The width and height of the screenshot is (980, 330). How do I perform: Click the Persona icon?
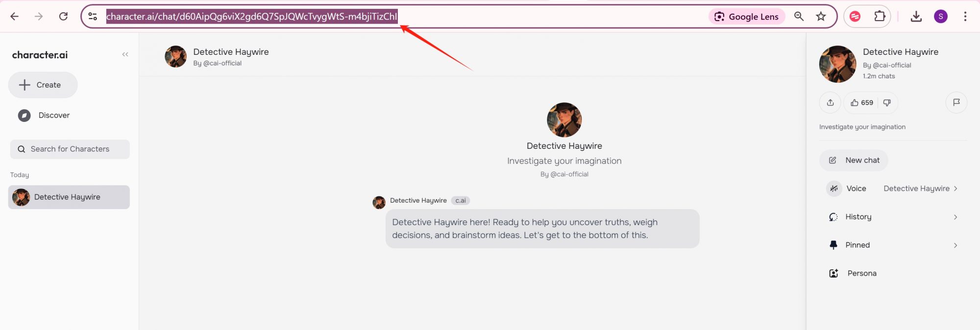point(833,273)
